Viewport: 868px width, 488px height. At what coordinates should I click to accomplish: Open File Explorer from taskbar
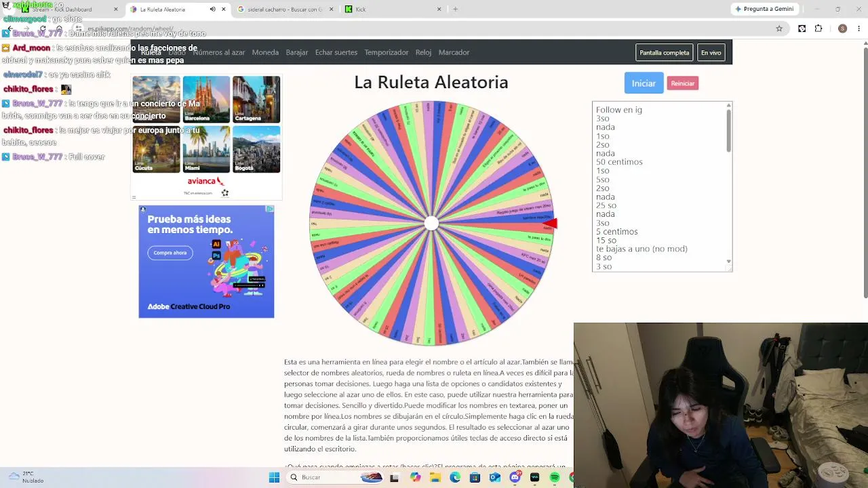click(435, 477)
